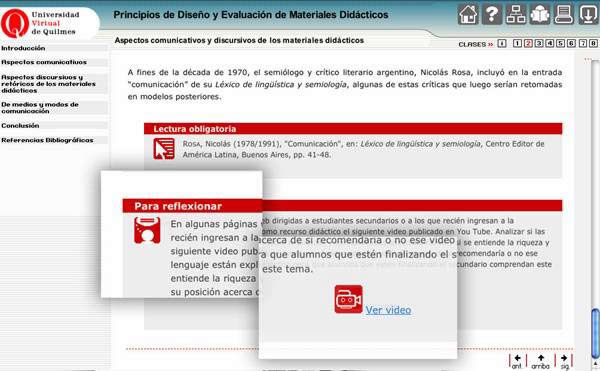This screenshot has width=600, height=371.
Task: Follow the 'Ver video' link
Action: tap(388, 310)
